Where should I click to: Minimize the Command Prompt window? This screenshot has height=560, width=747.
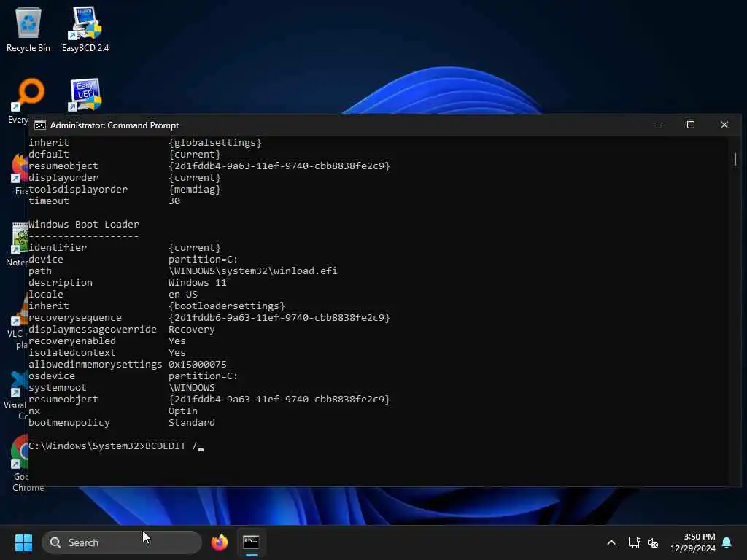[x=658, y=125]
